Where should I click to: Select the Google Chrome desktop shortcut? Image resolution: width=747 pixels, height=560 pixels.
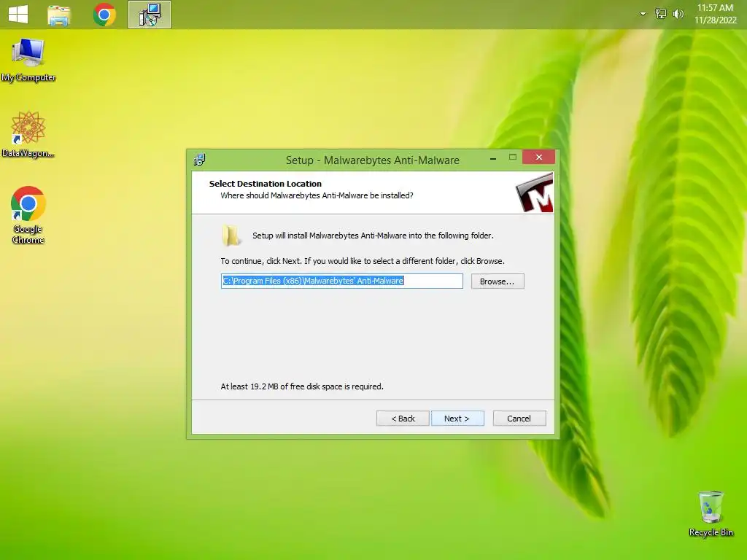click(x=28, y=215)
